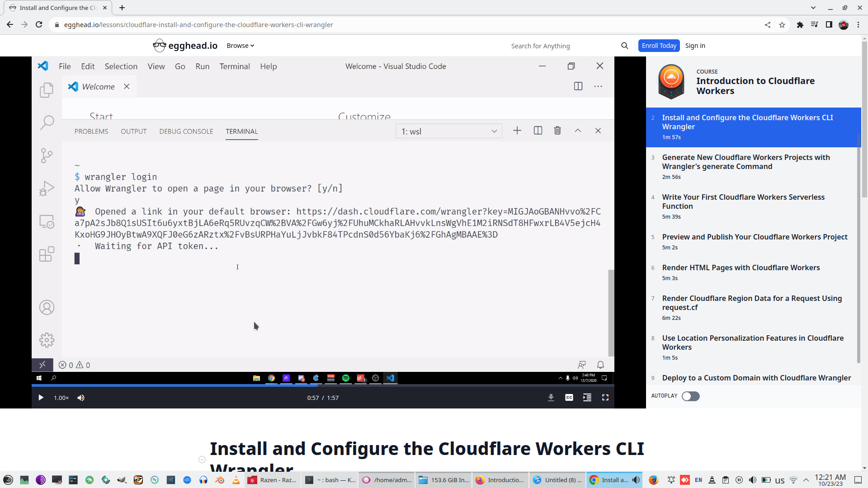Download the video with download icon
The image size is (868, 488).
coord(551,398)
